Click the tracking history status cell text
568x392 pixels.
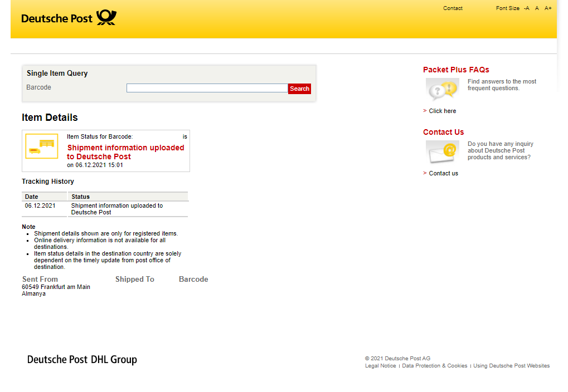pyautogui.click(x=117, y=209)
